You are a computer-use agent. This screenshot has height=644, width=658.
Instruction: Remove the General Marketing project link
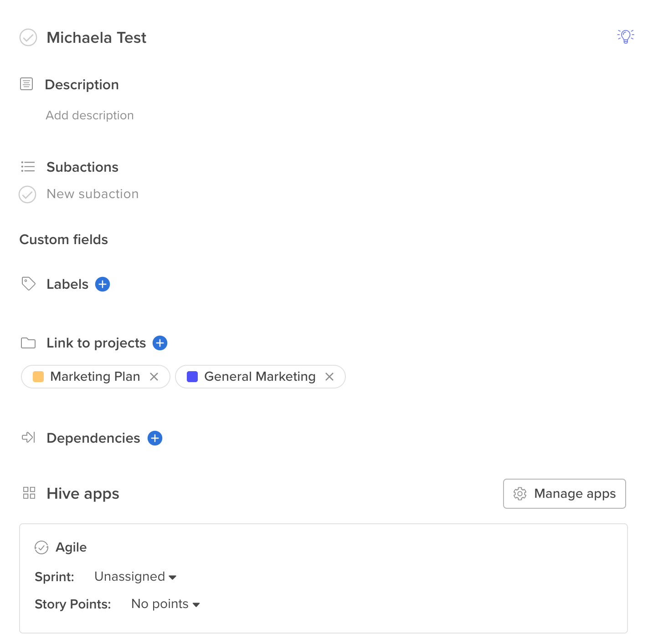(329, 377)
